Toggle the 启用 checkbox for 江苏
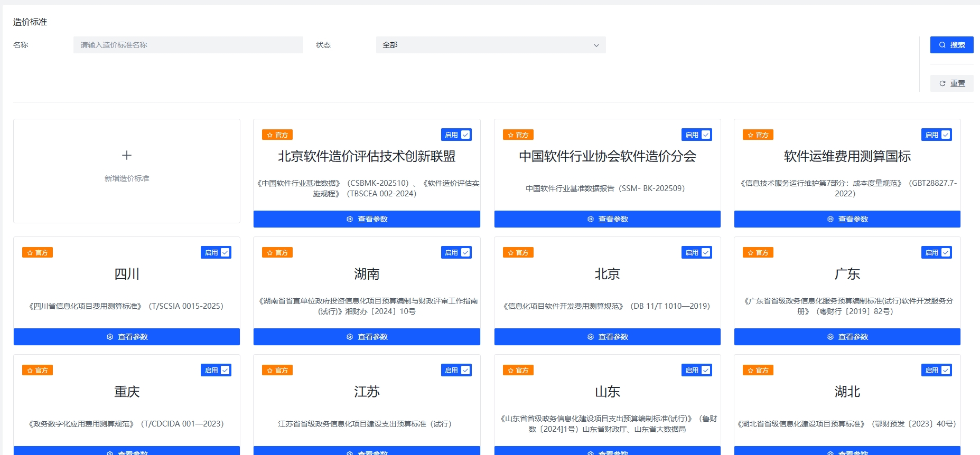 click(465, 370)
